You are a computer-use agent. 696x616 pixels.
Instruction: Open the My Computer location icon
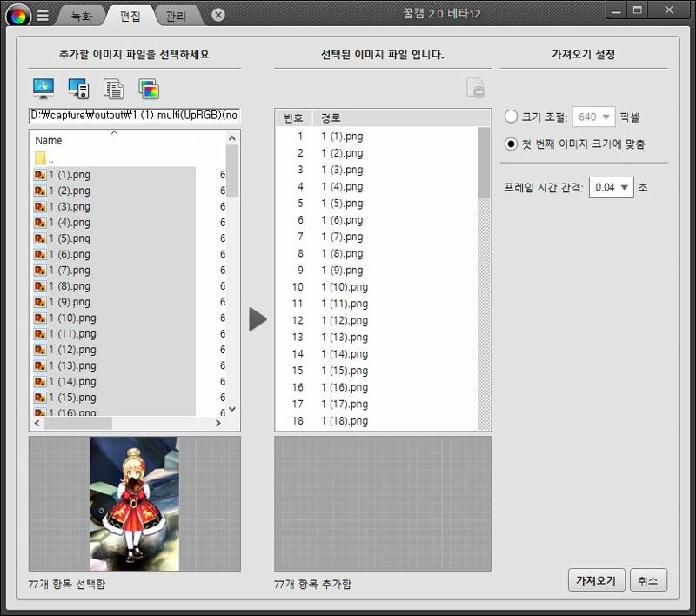click(78, 89)
